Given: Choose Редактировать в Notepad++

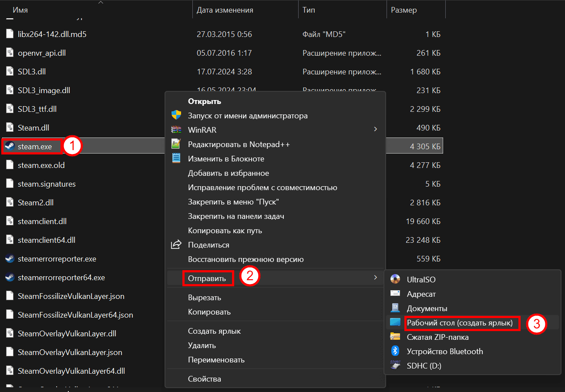Looking at the screenshot, I should [239, 144].
